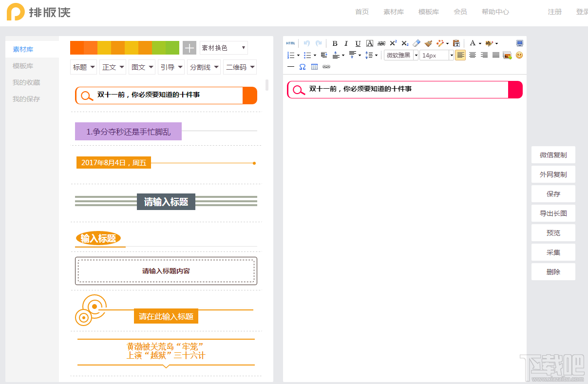Open auto-typeset options dropdown arrow

pos(447,43)
